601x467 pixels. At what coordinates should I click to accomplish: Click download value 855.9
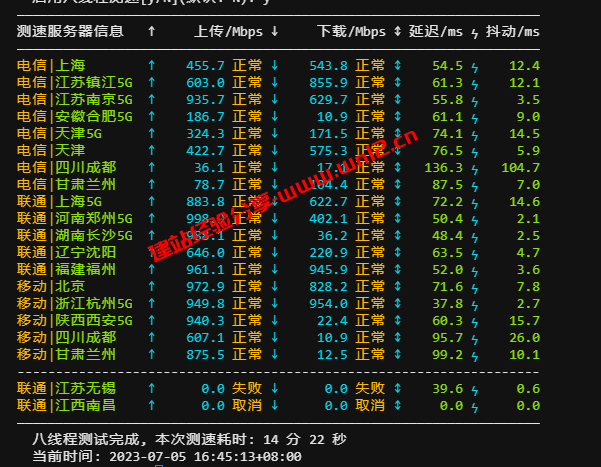(x=328, y=83)
